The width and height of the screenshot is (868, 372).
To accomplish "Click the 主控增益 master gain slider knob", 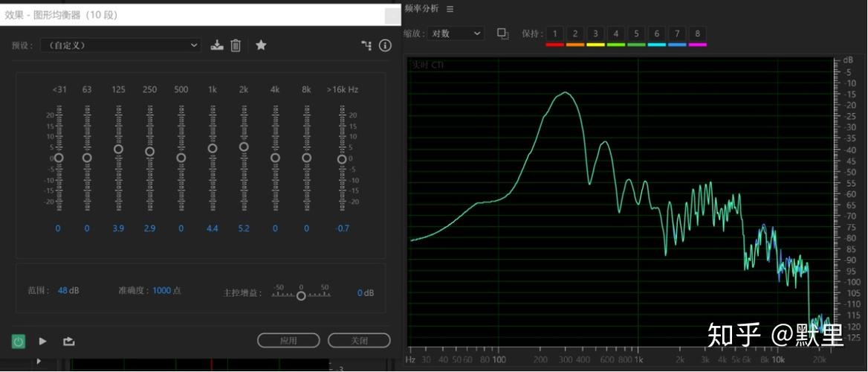I will pos(301,295).
